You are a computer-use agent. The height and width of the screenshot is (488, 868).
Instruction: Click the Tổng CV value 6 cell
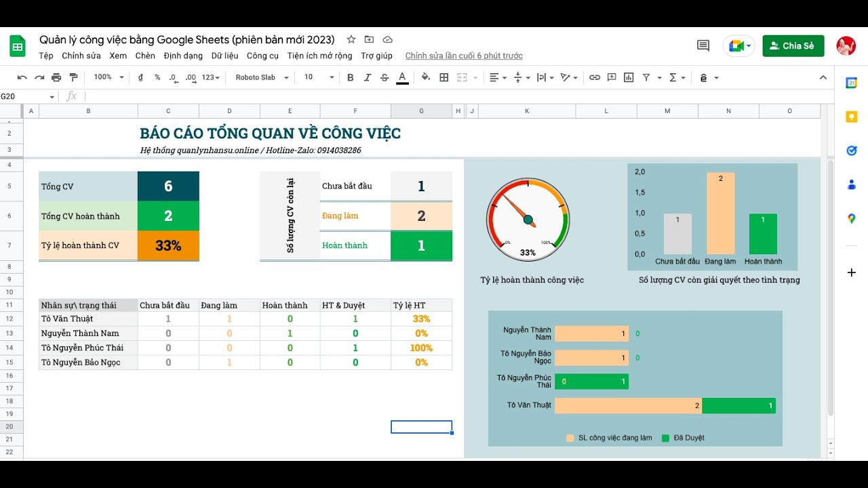pyautogui.click(x=168, y=186)
